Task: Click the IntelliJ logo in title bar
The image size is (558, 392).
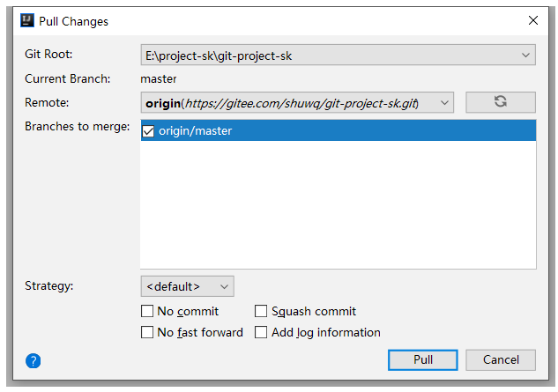Action: pos(27,20)
